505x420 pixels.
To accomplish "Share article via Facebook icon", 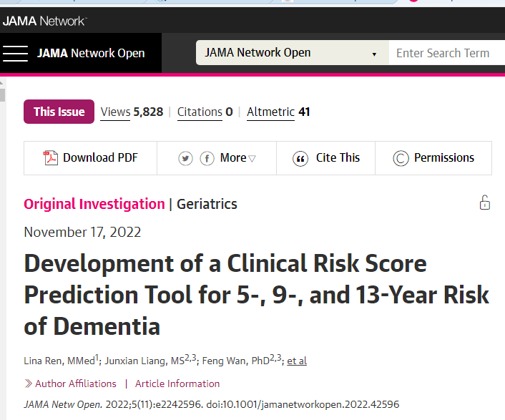I will [207, 158].
